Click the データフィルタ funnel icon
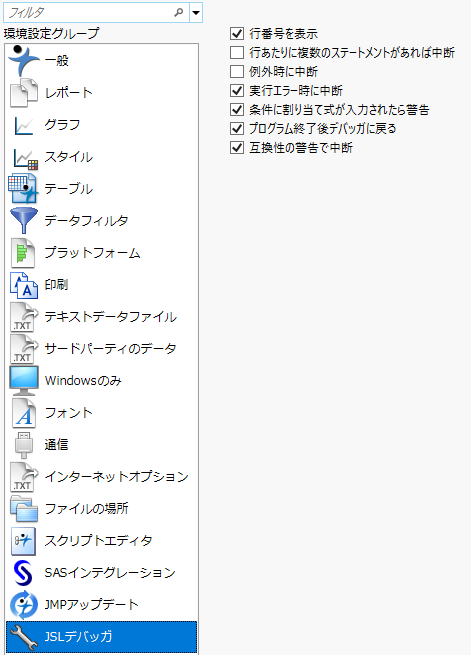This screenshot has height=655, width=471. 24,221
